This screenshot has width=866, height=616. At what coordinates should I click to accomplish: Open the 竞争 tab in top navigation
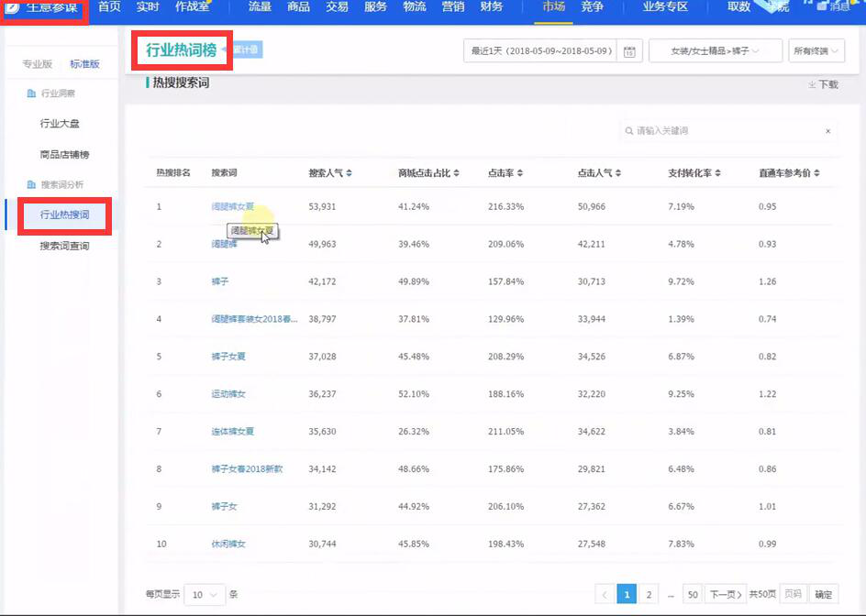click(x=592, y=7)
